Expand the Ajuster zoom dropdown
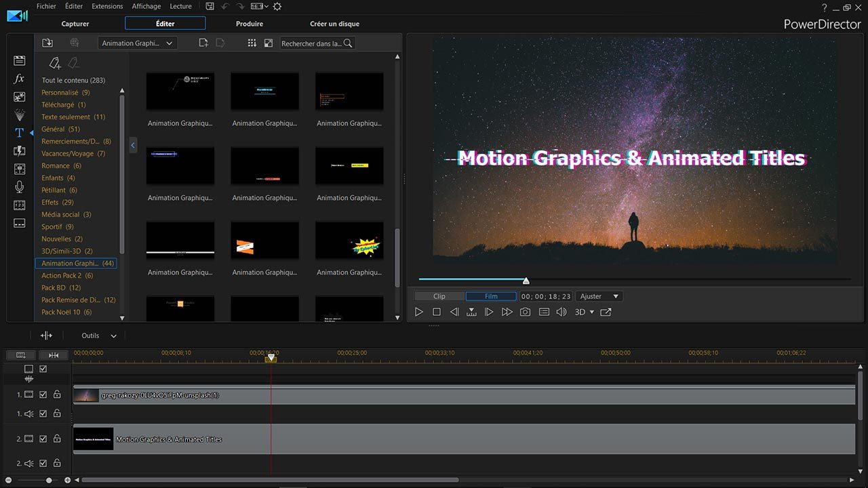This screenshot has width=868, height=488. coord(599,296)
